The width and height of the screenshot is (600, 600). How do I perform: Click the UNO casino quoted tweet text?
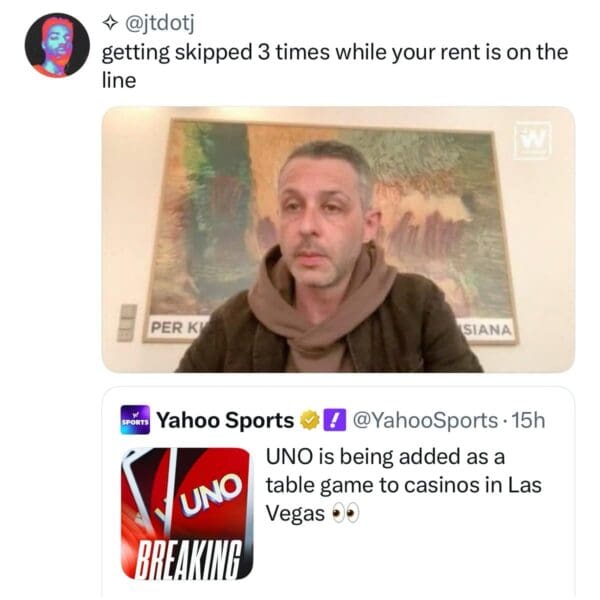coord(404,485)
